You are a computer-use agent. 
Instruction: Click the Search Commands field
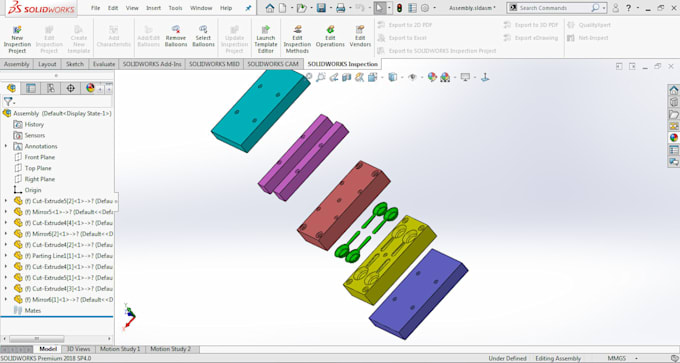tap(556, 8)
